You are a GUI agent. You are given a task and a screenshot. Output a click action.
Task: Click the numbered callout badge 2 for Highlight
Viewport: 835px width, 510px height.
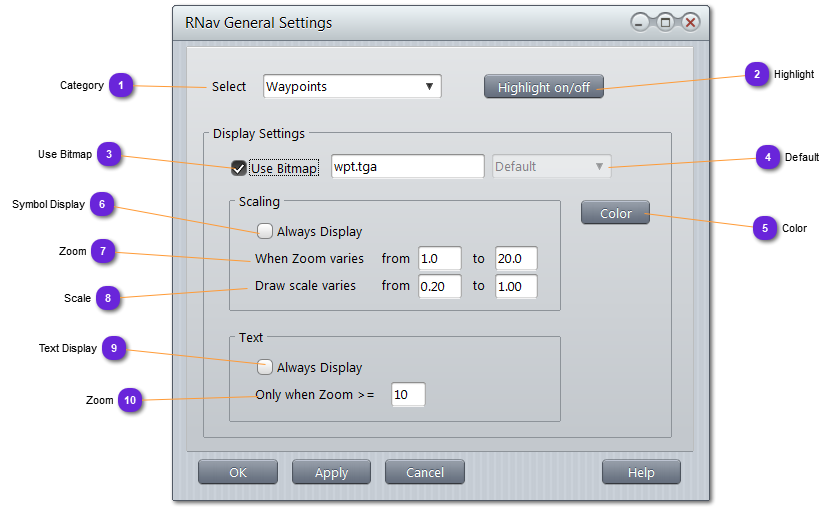pyautogui.click(x=757, y=74)
